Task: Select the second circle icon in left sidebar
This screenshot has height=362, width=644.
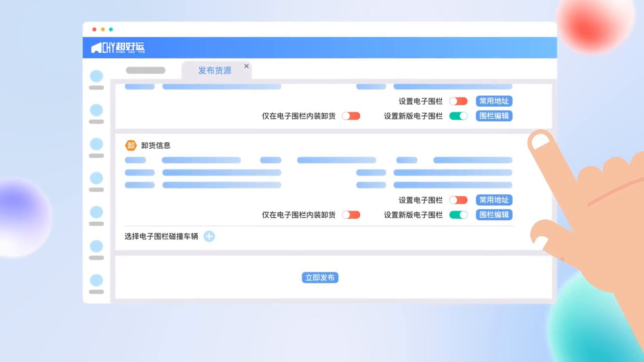Action: coord(96,110)
